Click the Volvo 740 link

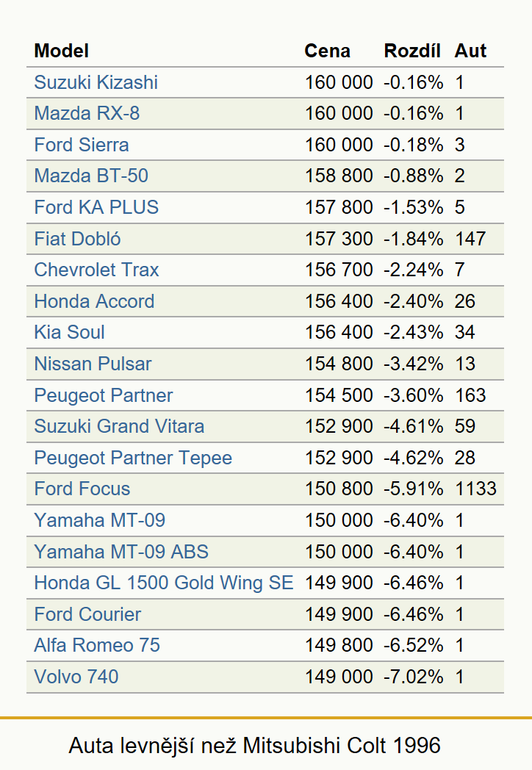pyautogui.click(x=76, y=677)
